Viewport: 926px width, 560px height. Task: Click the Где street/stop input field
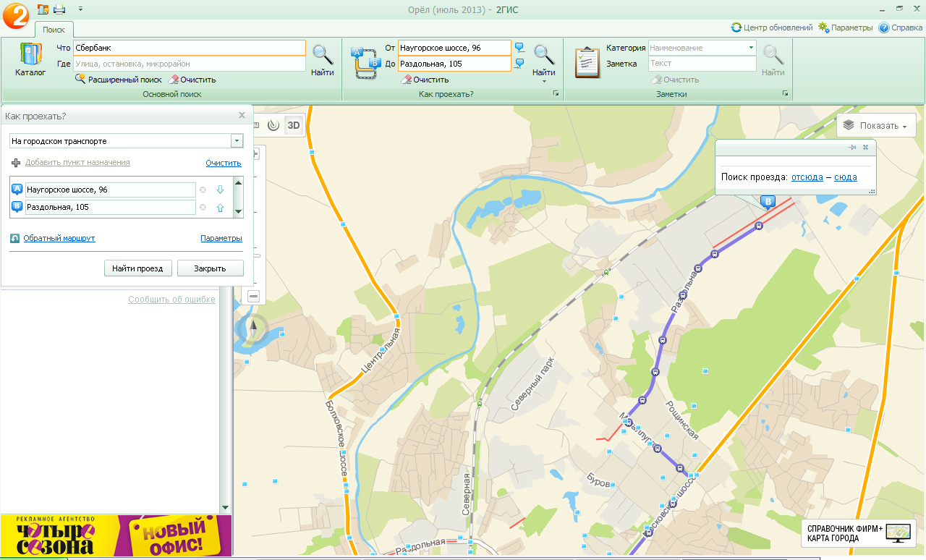coord(190,64)
